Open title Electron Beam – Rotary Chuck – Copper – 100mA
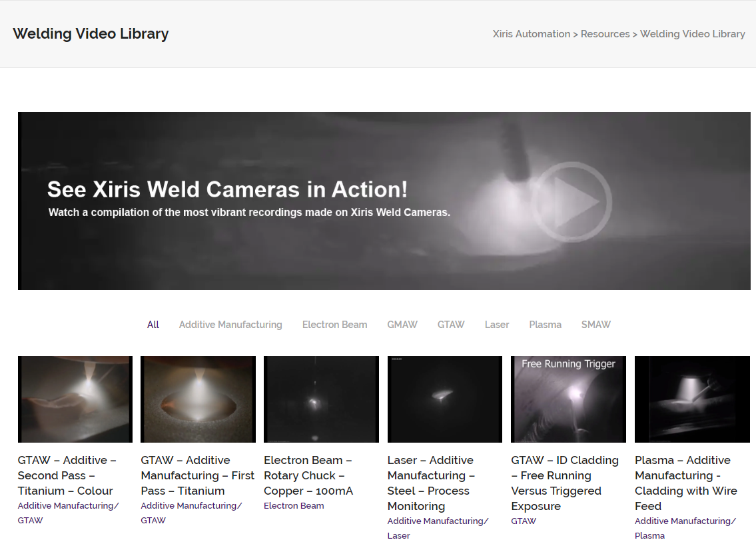The width and height of the screenshot is (756, 548). [x=308, y=475]
